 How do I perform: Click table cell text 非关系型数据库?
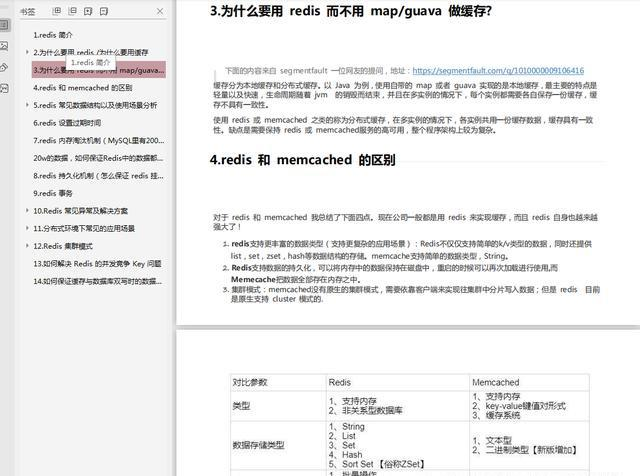click(372, 411)
